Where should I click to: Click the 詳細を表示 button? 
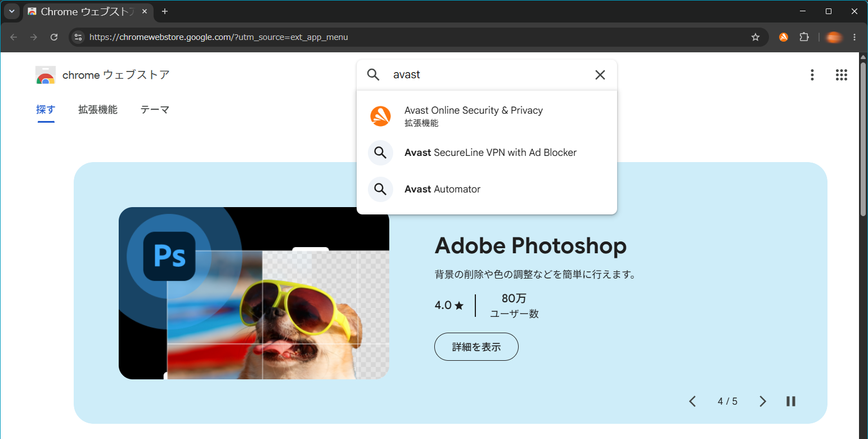point(476,347)
